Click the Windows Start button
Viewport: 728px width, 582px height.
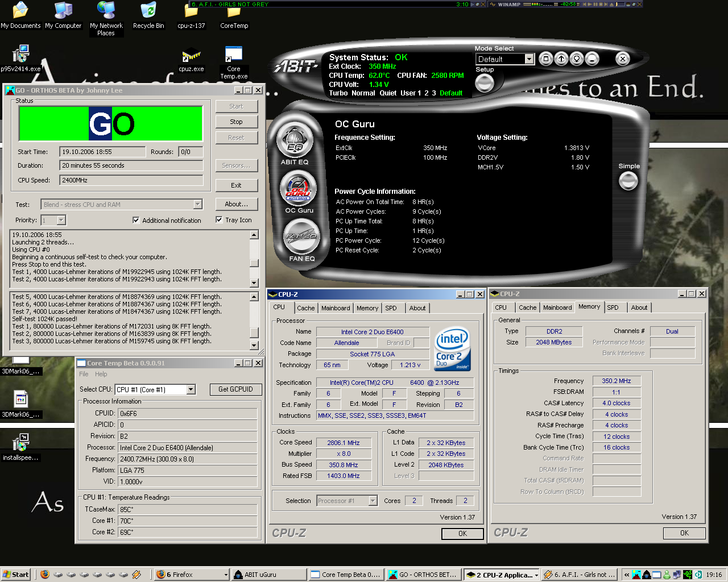point(15,575)
